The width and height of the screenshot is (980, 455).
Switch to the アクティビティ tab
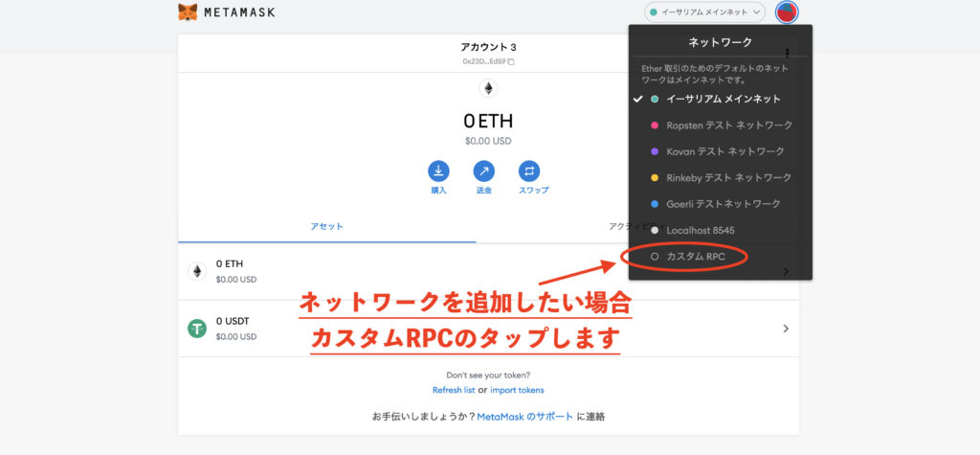click(x=636, y=227)
